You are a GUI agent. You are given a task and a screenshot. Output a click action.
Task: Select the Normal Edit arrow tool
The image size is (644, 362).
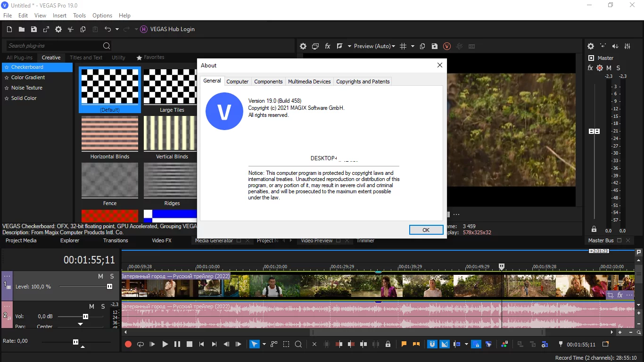coord(255,345)
